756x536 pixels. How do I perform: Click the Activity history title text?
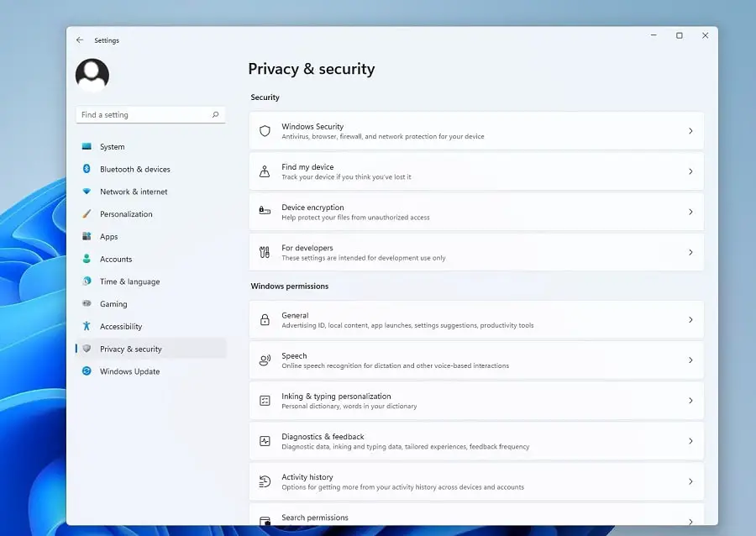(x=307, y=476)
